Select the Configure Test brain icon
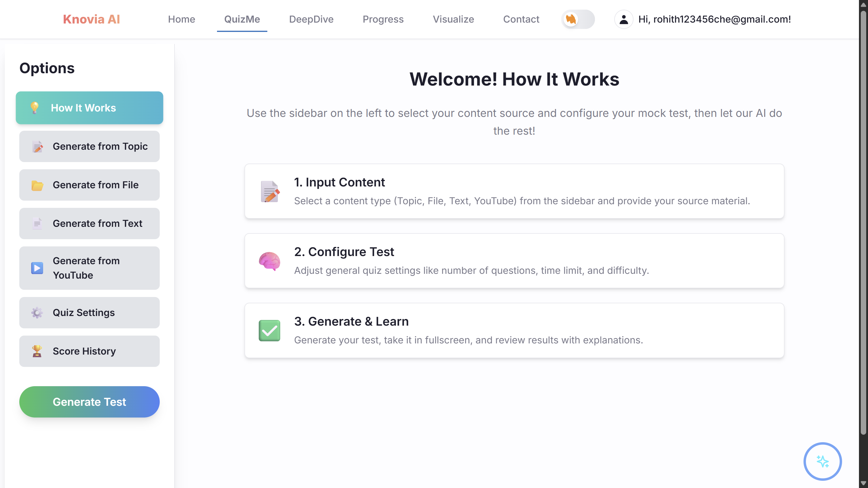This screenshot has height=488, width=868. point(269,261)
